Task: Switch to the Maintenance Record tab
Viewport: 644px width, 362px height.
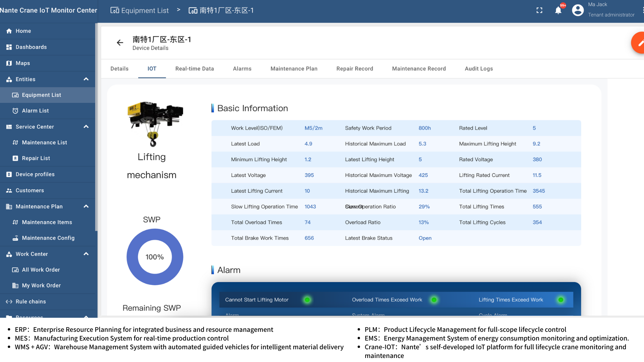Action: 419,69
